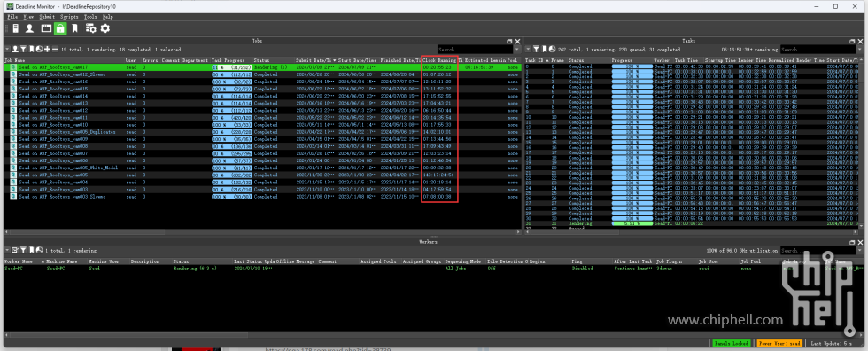Open the Workers search options dropdown arrow

[860, 250]
